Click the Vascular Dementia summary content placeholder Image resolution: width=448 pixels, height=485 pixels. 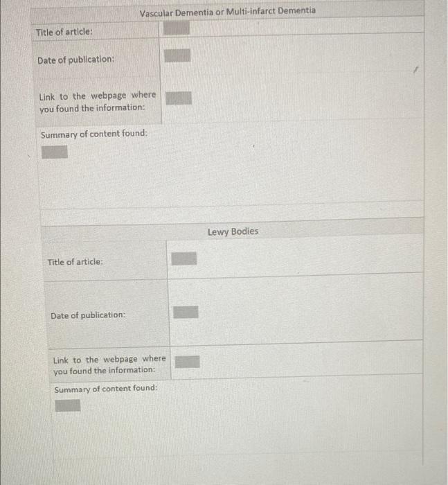[x=55, y=152]
